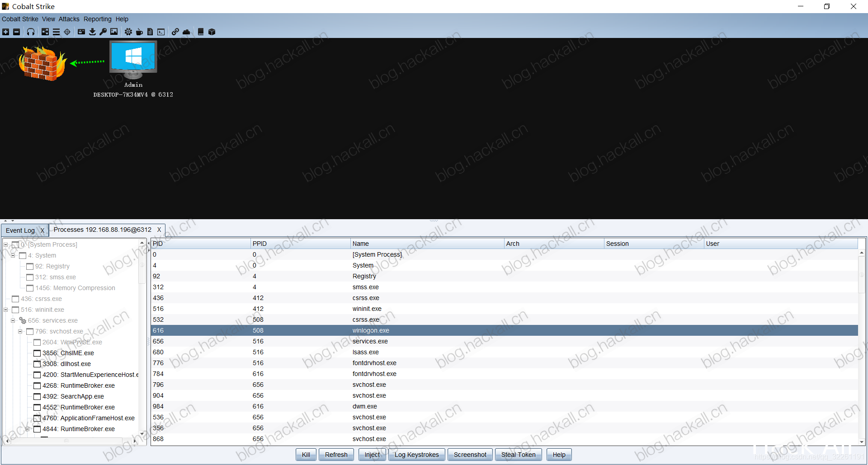
Task: Click the Host a File chain-link icon
Action: (175, 32)
